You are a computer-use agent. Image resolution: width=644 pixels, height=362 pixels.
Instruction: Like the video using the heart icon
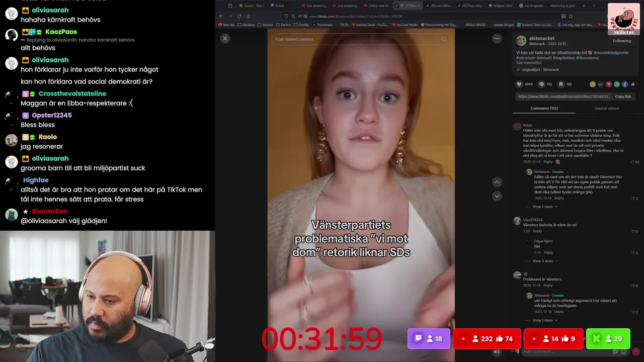[519, 84]
